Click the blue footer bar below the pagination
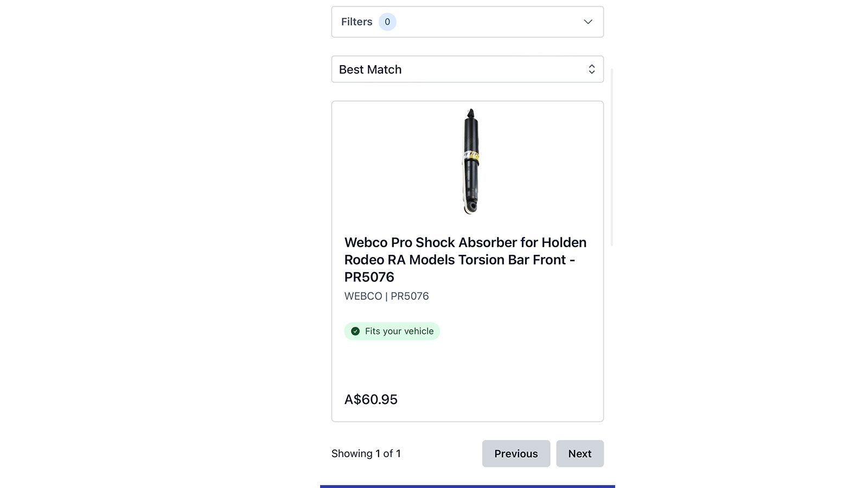The height and width of the screenshot is (488, 868). coord(468,486)
